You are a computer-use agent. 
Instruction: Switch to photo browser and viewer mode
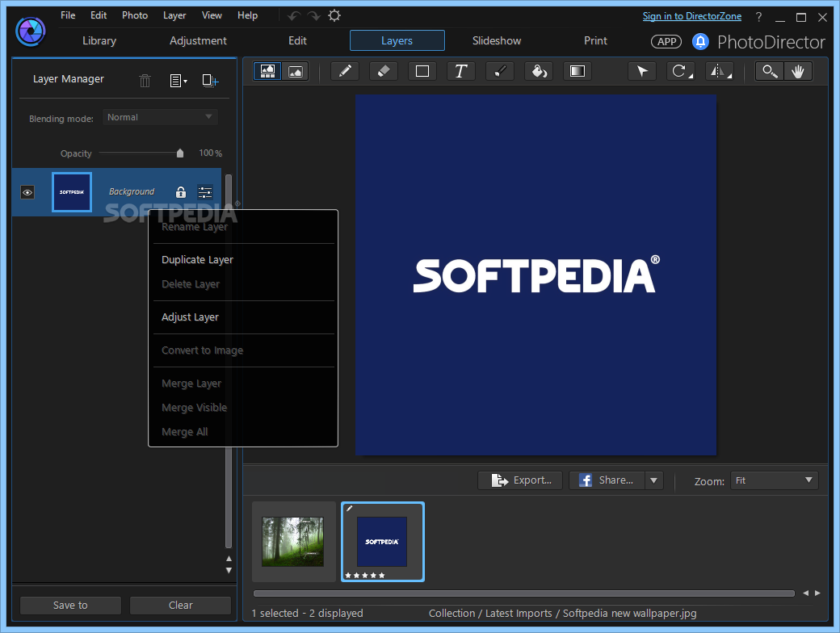pyautogui.click(x=267, y=71)
